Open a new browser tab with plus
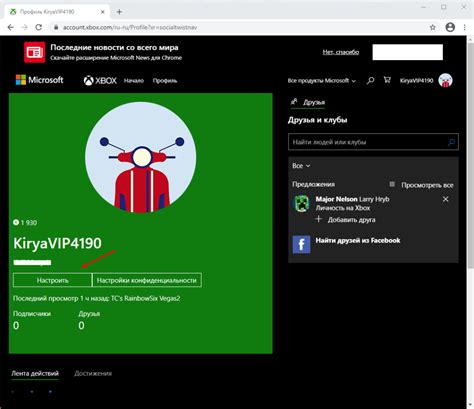474x409 pixels. (x=119, y=12)
